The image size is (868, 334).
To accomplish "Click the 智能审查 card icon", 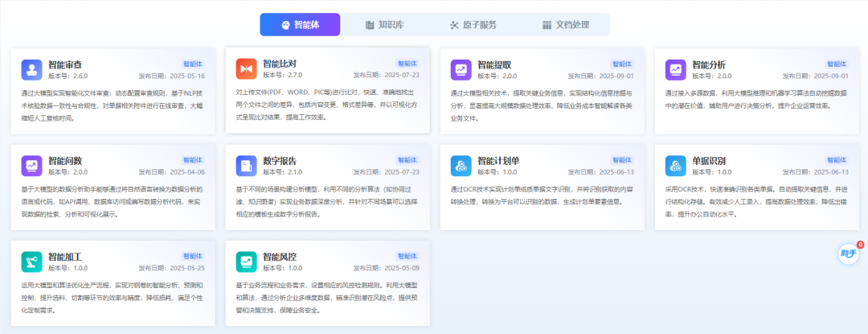I will click(x=32, y=70).
